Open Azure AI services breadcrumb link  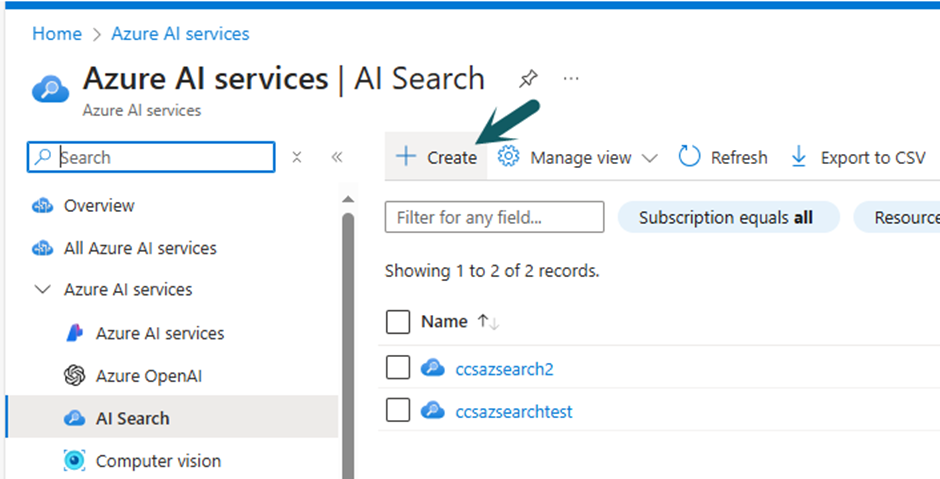[x=180, y=34]
